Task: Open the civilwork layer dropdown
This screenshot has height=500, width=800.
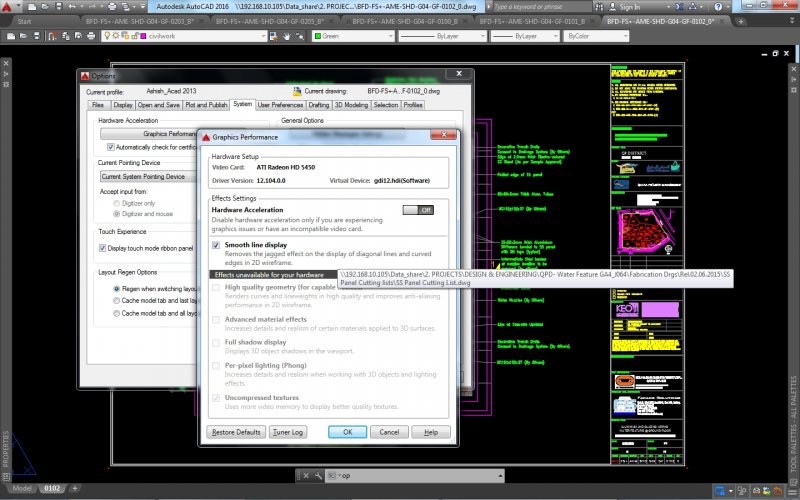Action: tap(263, 36)
